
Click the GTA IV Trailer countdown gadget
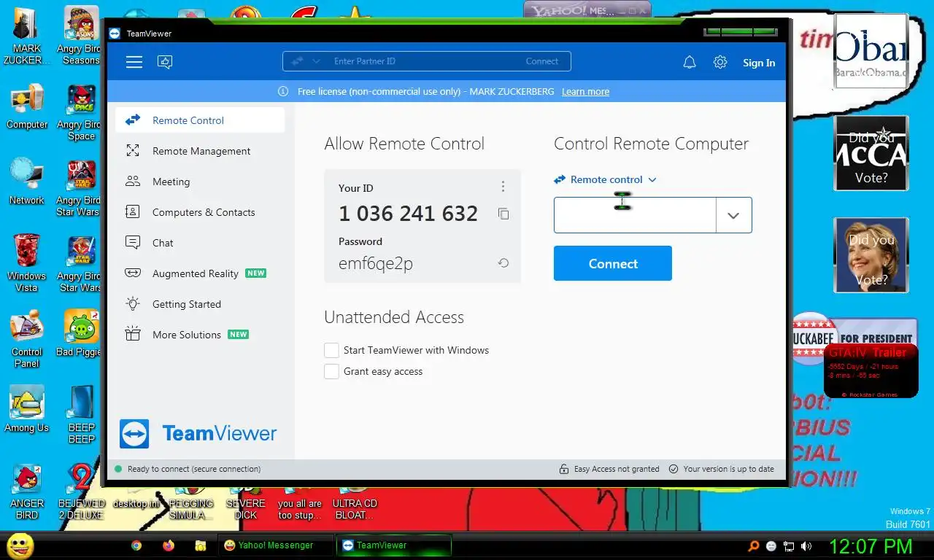click(x=871, y=371)
